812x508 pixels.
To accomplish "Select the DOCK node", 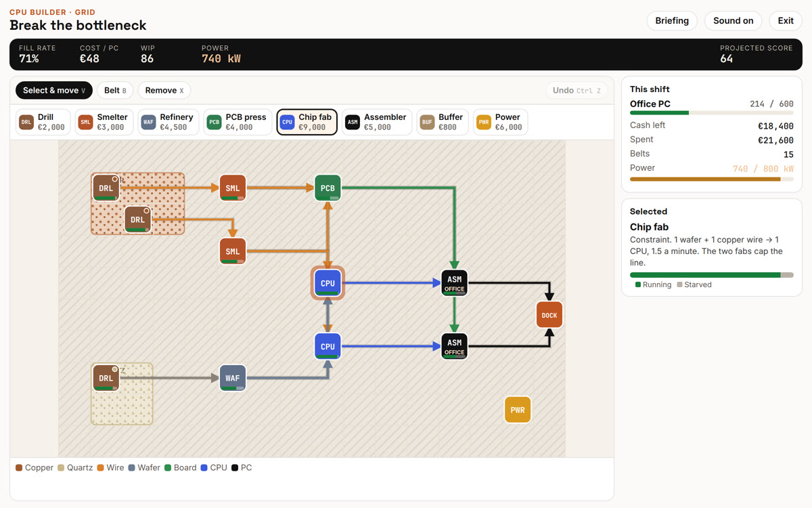I will click(549, 315).
